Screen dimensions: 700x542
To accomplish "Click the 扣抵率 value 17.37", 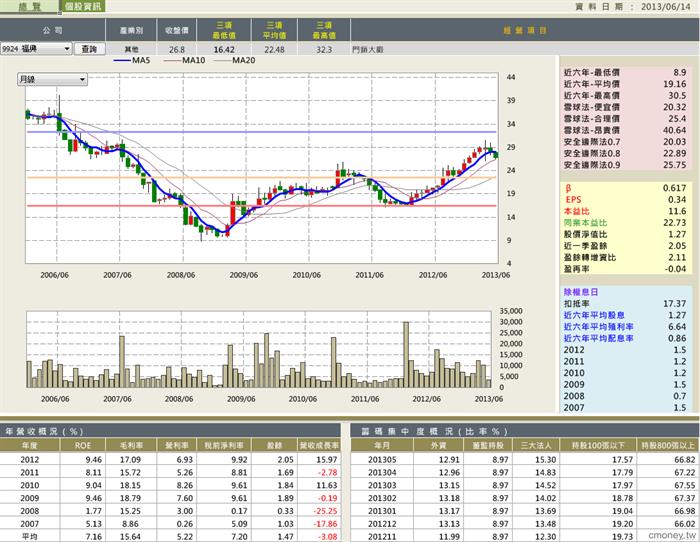I will pos(675,304).
